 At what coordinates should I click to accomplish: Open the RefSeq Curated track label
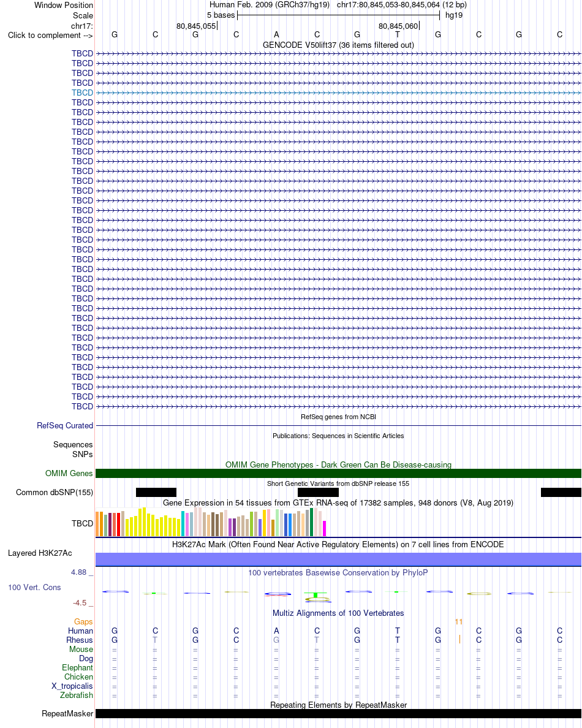(65, 425)
